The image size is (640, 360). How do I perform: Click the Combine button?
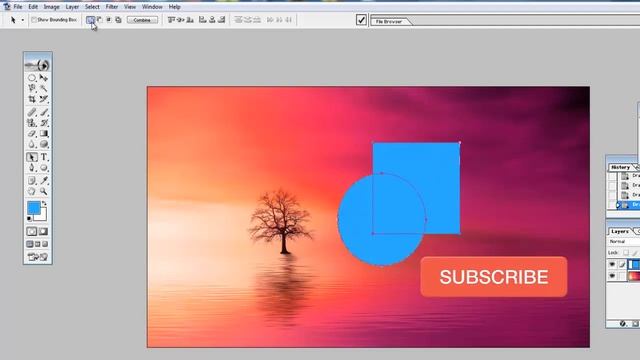pyautogui.click(x=142, y=20)
